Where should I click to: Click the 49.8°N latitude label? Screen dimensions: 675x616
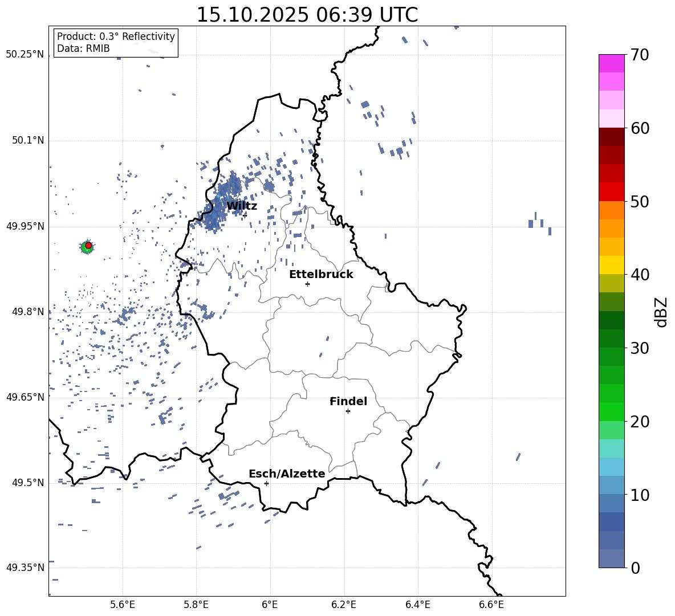[x=29, y=312]
